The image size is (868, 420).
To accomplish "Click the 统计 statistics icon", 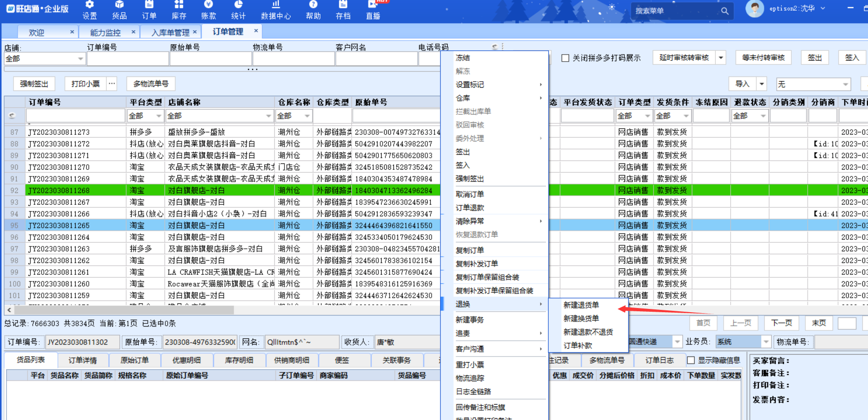I will point(238,10).
